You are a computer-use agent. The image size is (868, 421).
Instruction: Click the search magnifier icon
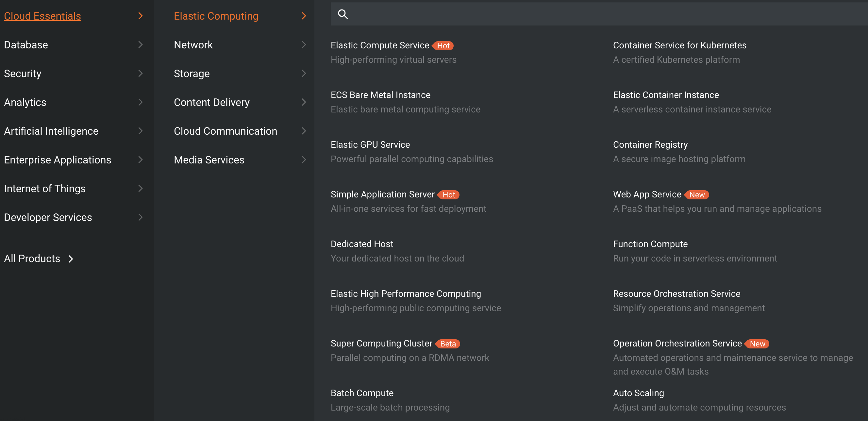pos(343,14)
